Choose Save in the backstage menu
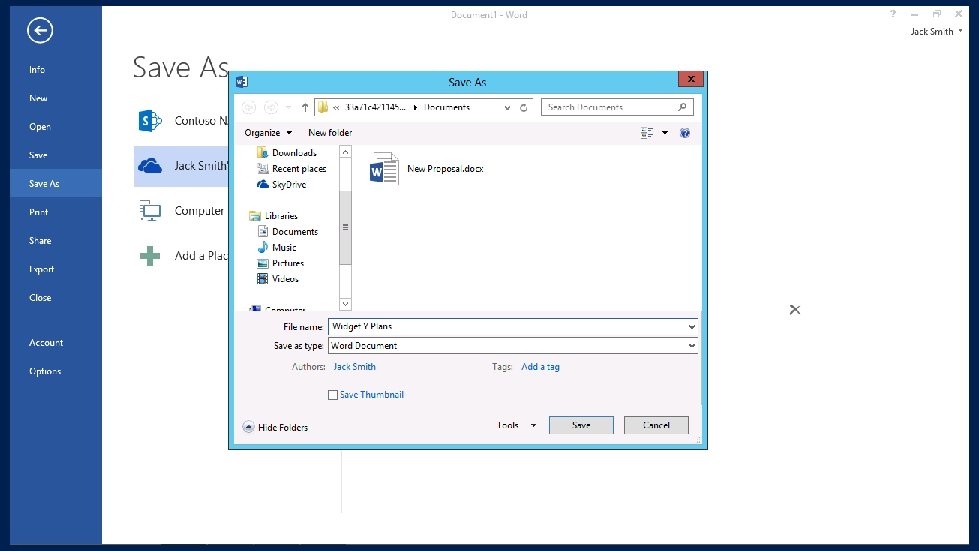Viewport: 979px width, 551px height. click(x=38, y=155)
